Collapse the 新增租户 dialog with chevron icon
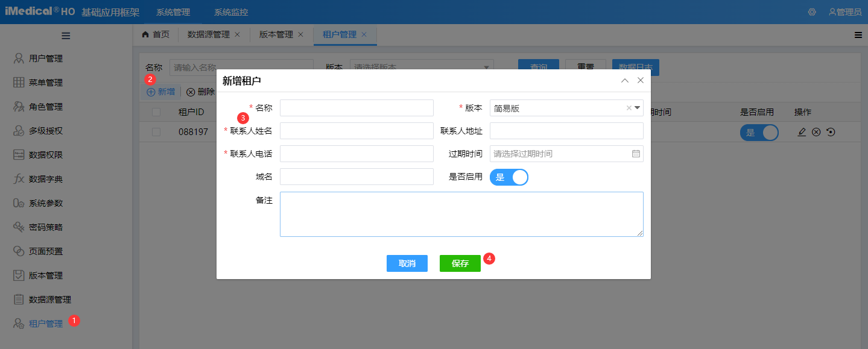Viewport: 868px width, 349px height. (x=625, y=80)
